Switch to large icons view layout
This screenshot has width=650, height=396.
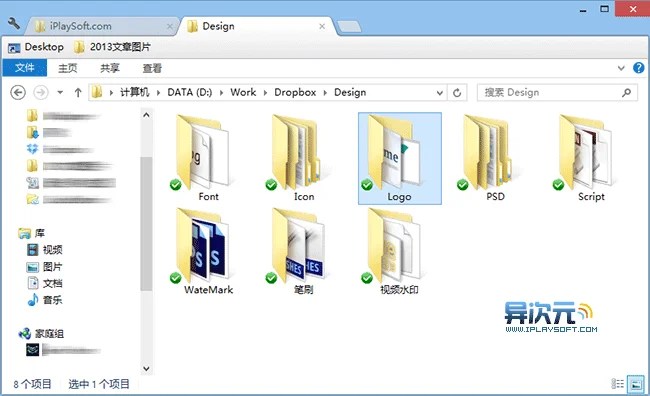(x=635, y=384)
